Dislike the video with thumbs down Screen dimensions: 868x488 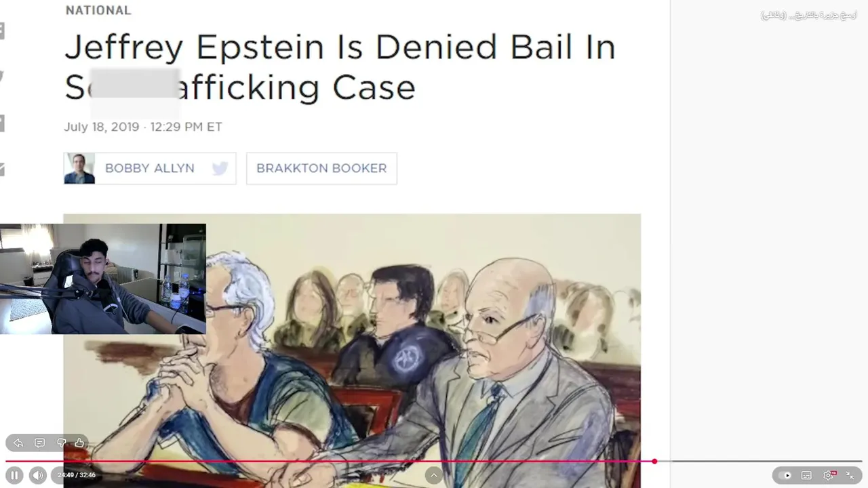[x=61, y=443]
